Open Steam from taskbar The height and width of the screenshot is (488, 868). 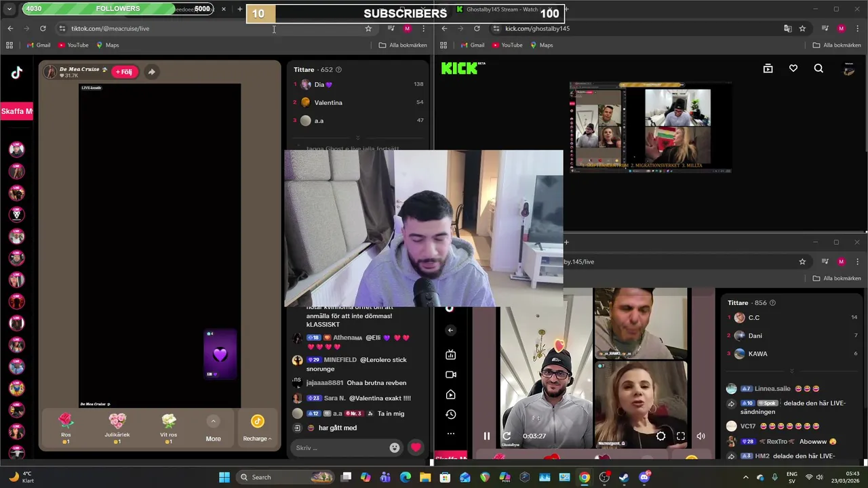(624, 477)
